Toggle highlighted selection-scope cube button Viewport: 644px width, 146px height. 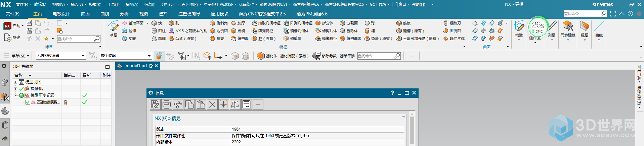click(x=159, y=56)
